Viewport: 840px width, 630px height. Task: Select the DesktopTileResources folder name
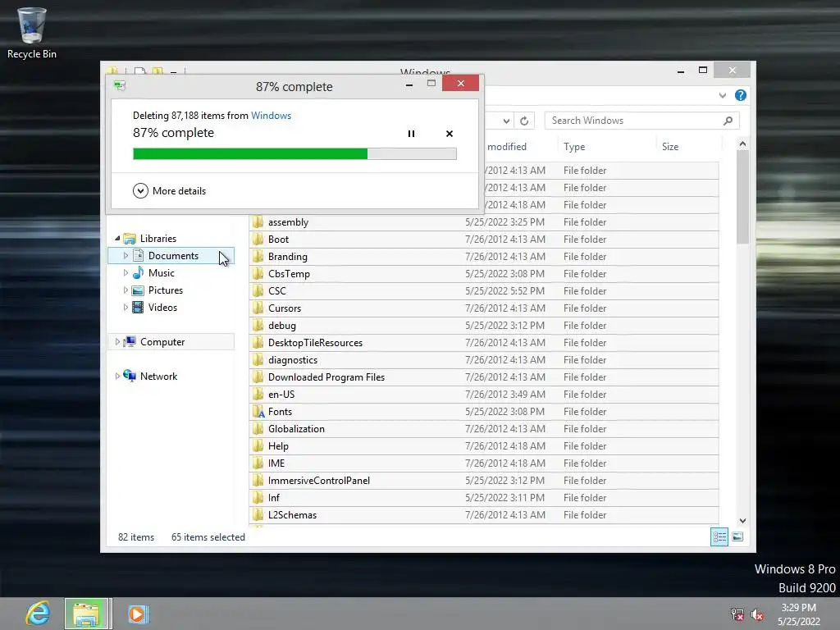coord(315,343)
